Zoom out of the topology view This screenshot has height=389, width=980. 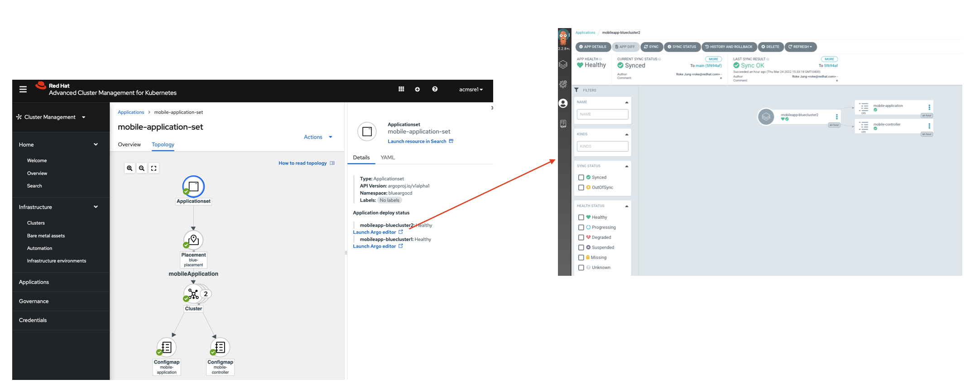pos(142,168)
